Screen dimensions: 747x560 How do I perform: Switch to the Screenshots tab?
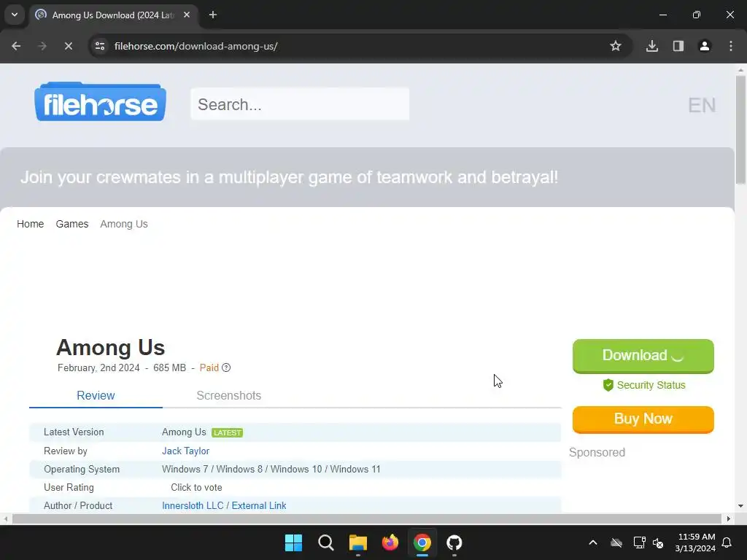[x=228, y=396]
